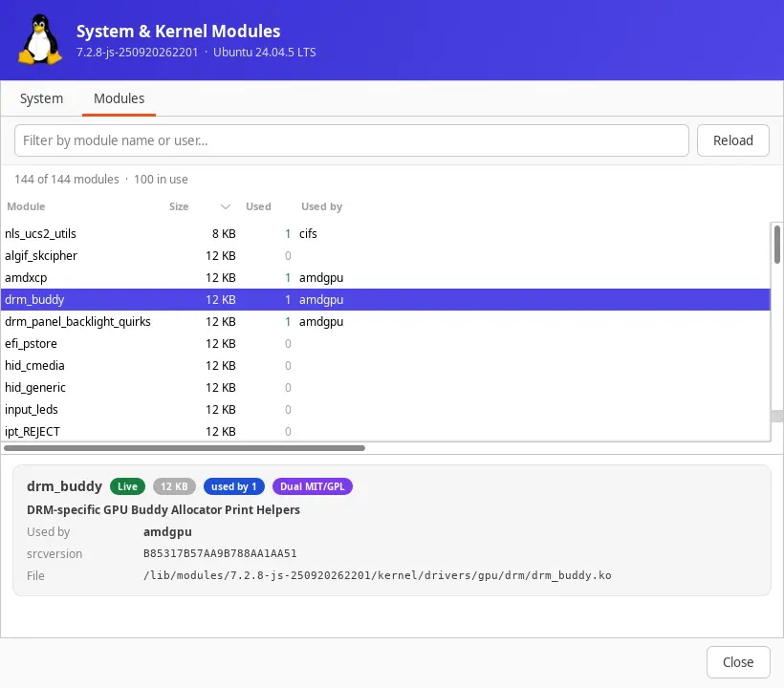Click the 1 used count for nls_ucs2_utils

[x=288, y=233]
